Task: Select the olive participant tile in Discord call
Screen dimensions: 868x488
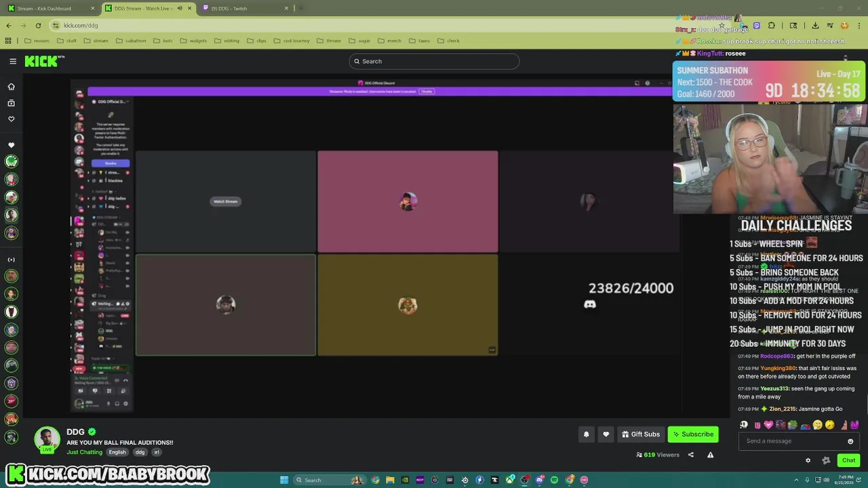Action: click(408, 305)
